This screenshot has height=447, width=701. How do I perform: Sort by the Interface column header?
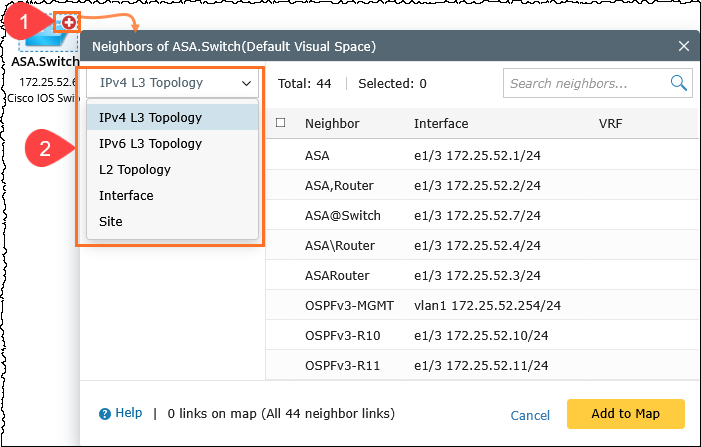pos(441,124)
